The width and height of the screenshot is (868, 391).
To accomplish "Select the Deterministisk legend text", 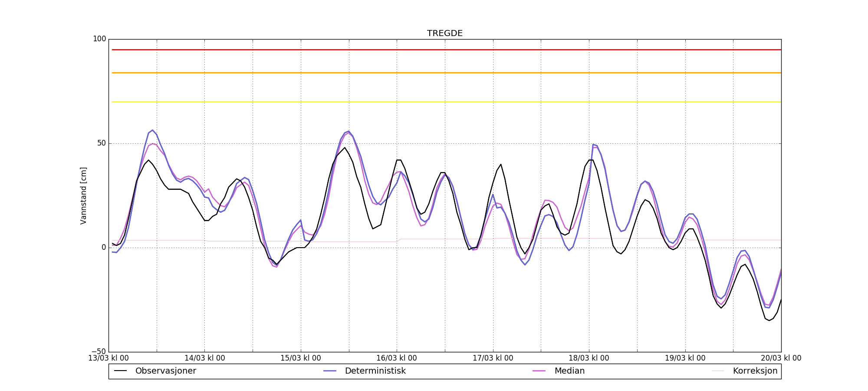I will (375, 371).
